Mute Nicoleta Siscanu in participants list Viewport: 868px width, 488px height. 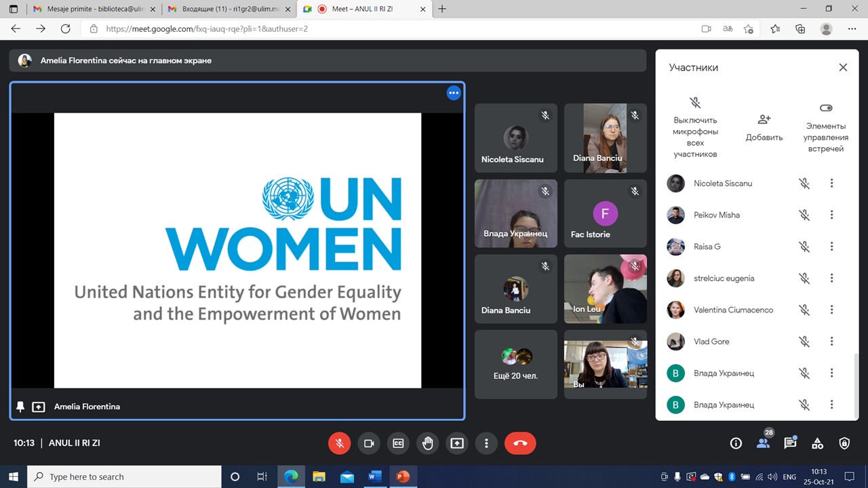click(804, 184)
